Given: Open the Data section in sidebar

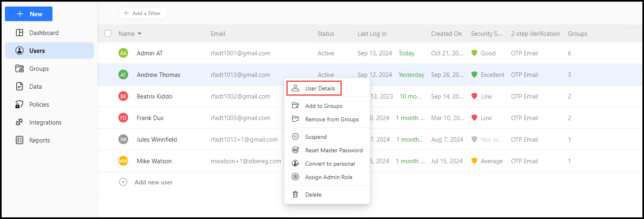Looking at the screenshot, I should (x=35, y=87).
